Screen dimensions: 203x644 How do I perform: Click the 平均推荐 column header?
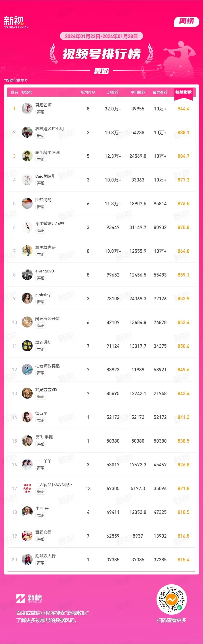point(138,92)
